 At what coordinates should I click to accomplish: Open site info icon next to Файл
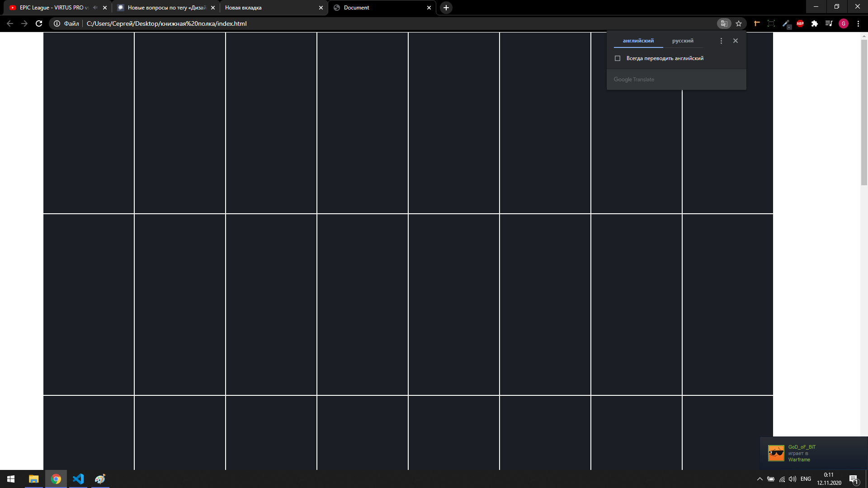point(57,23)
